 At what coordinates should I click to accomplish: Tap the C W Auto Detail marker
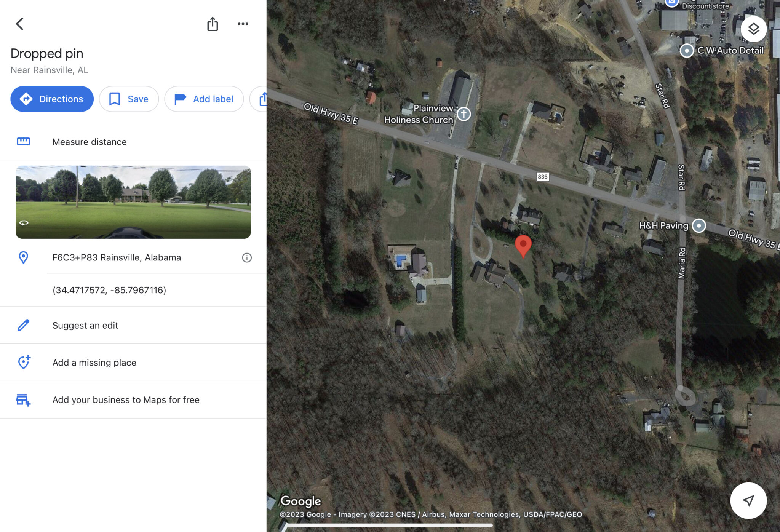(x=687, y=50)
